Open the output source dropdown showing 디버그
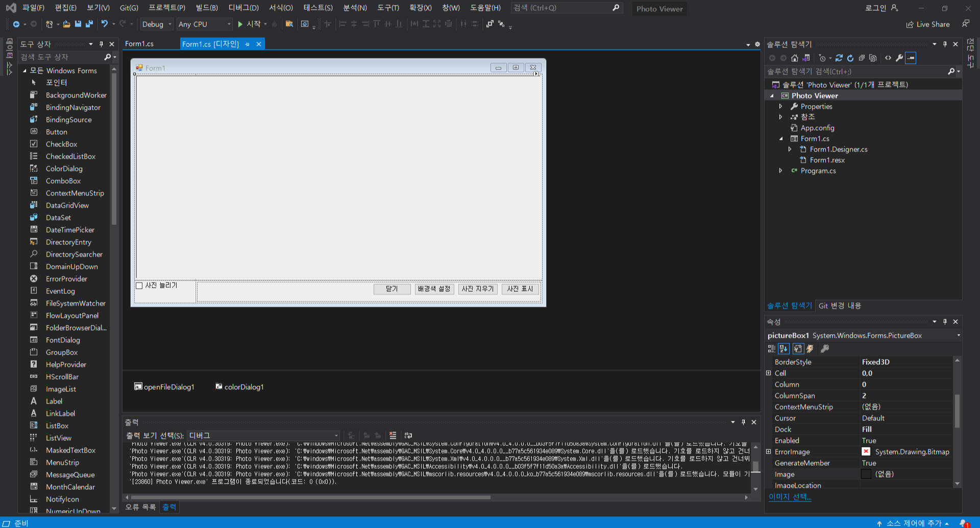This screenshot has width=980, height=528. [x=263, y=436]
